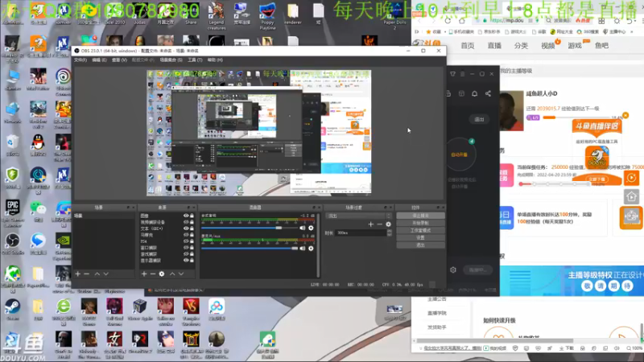Toggle the lock on the 视频捕获设备 source
Screen dimensions: 644x362
pos(192,222)
